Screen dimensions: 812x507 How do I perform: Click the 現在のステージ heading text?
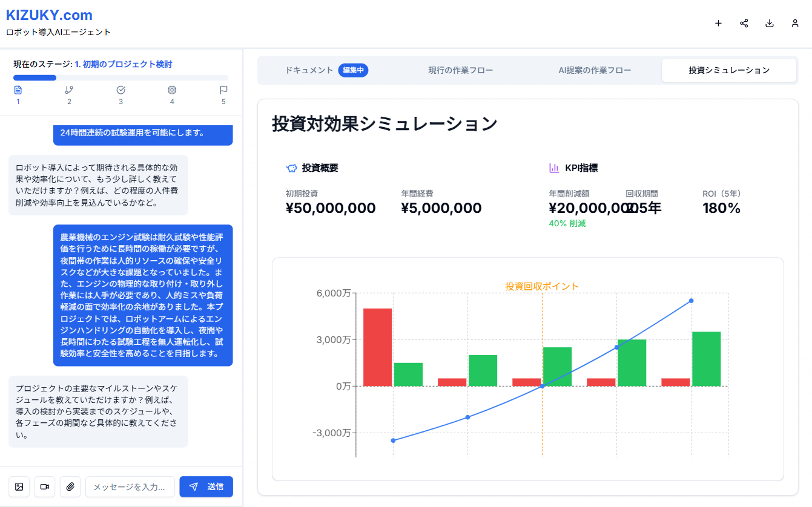click(93, 64)
